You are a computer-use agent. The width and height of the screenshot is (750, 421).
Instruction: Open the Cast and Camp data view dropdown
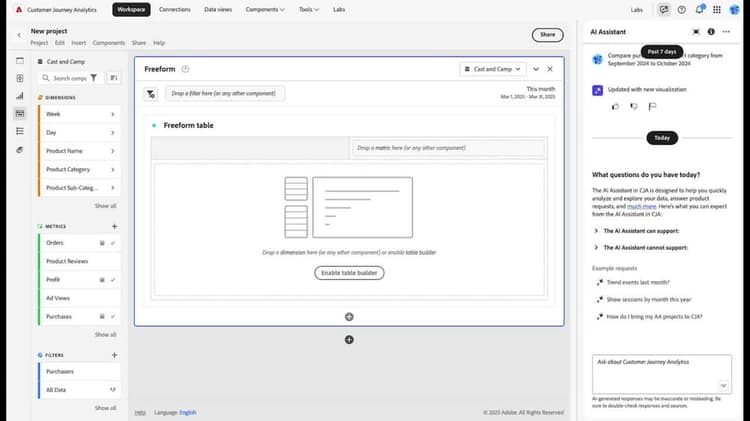point(493,69)
